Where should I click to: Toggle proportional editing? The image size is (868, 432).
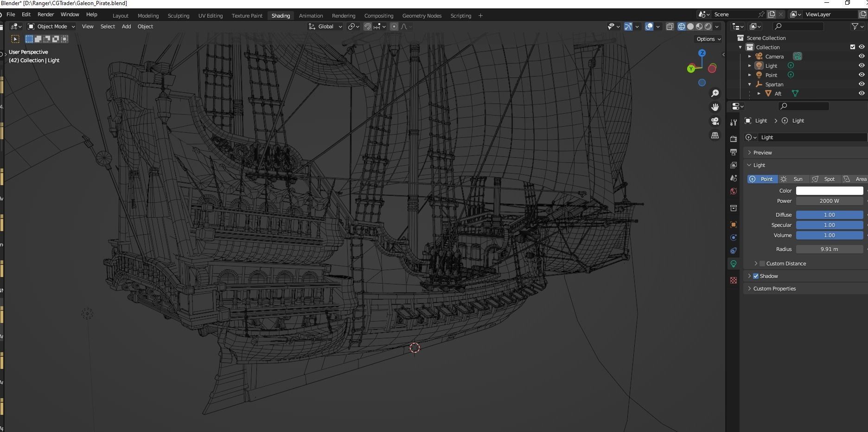[394, 26]
